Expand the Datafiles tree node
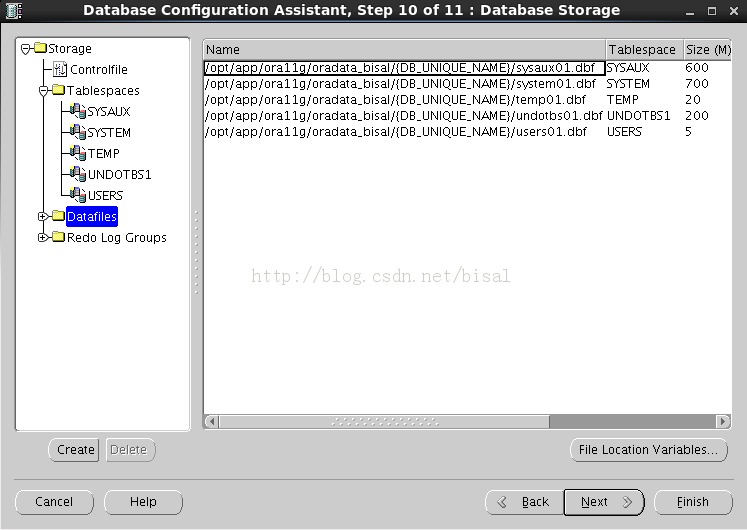 43,217
